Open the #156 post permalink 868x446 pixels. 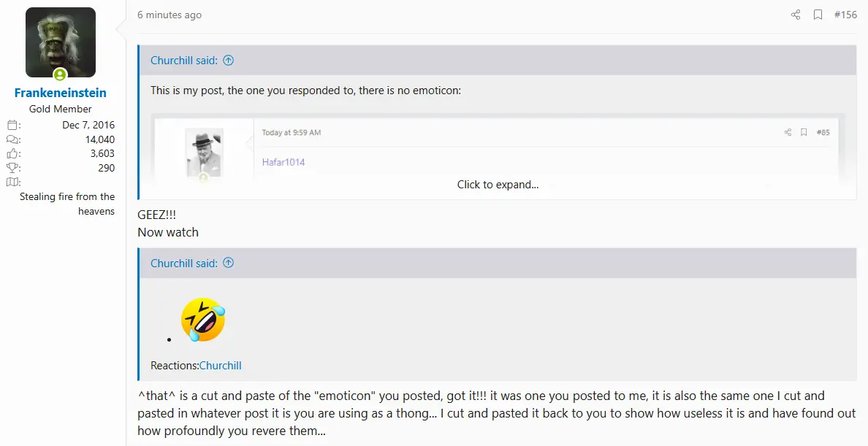(845, 15)
